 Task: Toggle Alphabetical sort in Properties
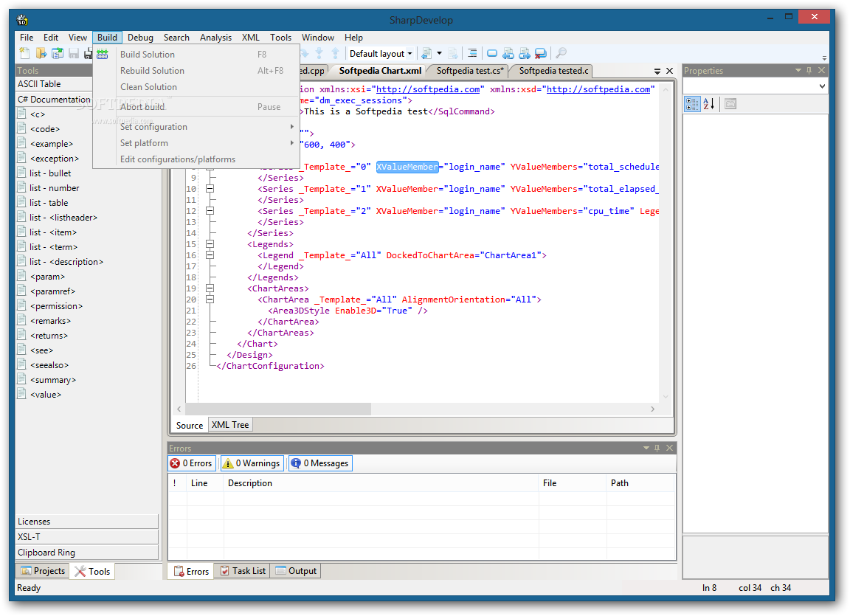point(708,104)
